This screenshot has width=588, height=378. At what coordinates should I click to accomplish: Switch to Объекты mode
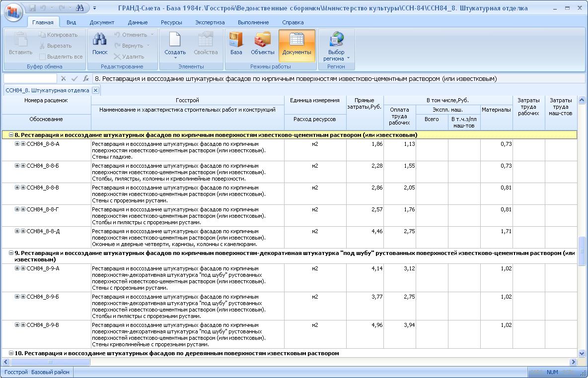262,40
